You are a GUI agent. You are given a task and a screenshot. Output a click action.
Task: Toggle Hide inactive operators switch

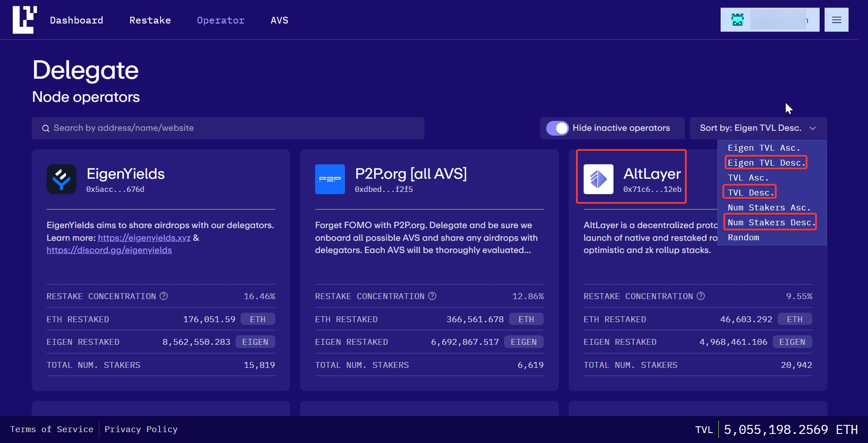(557, 128)
